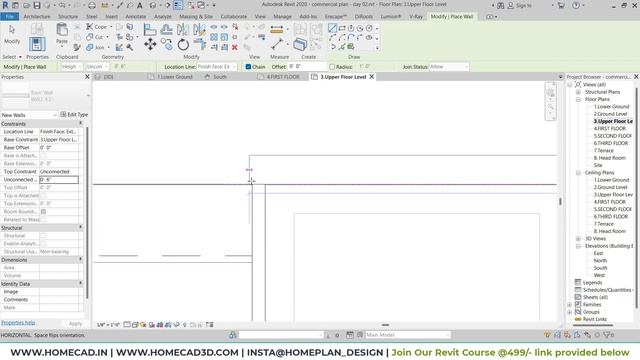Click the view scale 1/8" = 1'-0" control
Image resolution: width=640 pixels, height=360 pixels.
pyautogui.click(x=108, y=325)
